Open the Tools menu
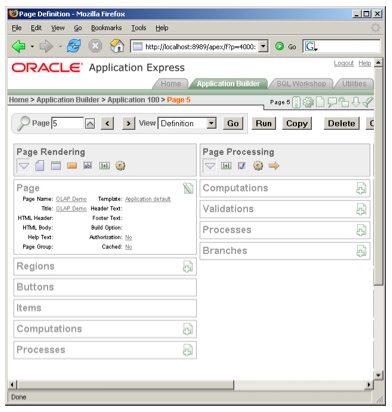392x412 pixels. [x=139, y=28]
